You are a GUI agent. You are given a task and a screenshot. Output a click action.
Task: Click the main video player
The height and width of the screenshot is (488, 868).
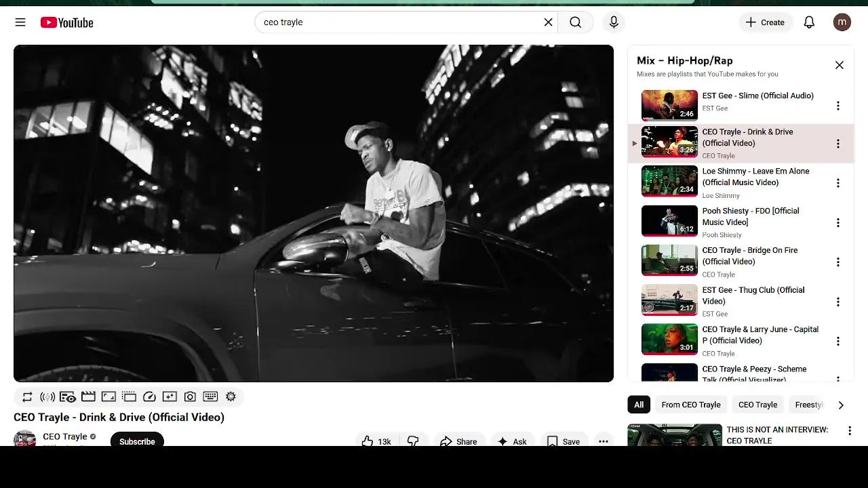point(313,213)
